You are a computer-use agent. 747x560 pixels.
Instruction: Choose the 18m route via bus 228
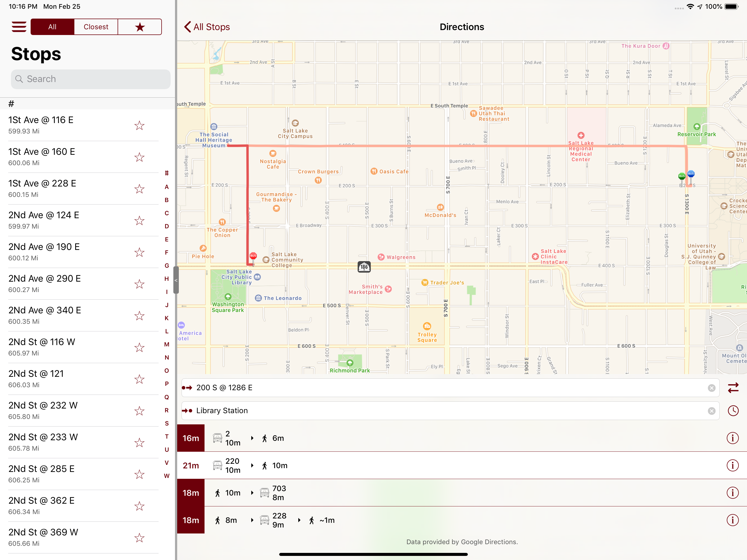click(x=462, y=520)
